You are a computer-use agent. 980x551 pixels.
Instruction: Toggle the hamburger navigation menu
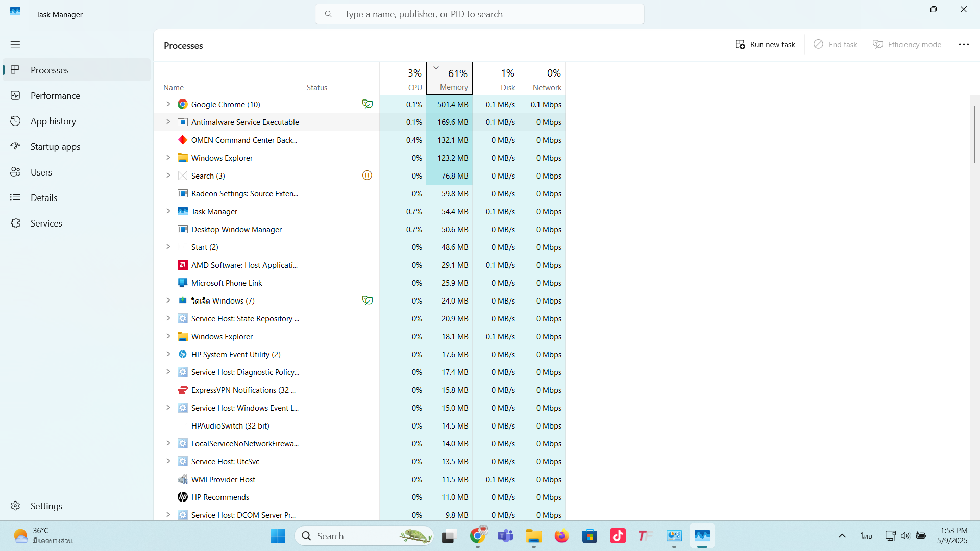click(x=15, y=44)
